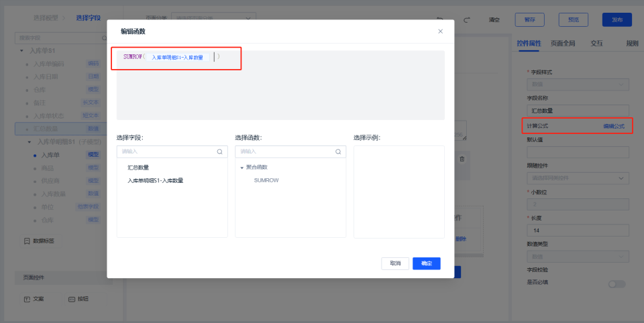This screenshot has width=644, height=323.
Task: Click 字段名称 input showing 汇总数量
Action: [x=578, y=111]
